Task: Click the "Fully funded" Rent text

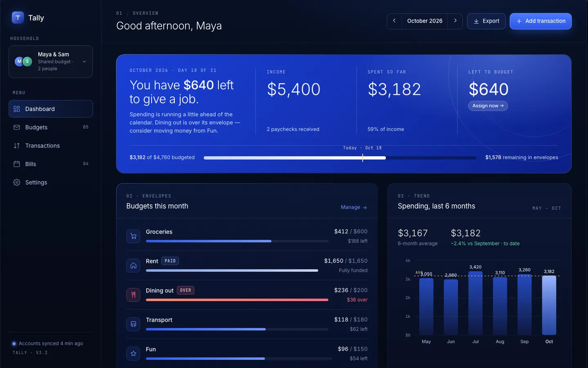Action: [353, 271]
